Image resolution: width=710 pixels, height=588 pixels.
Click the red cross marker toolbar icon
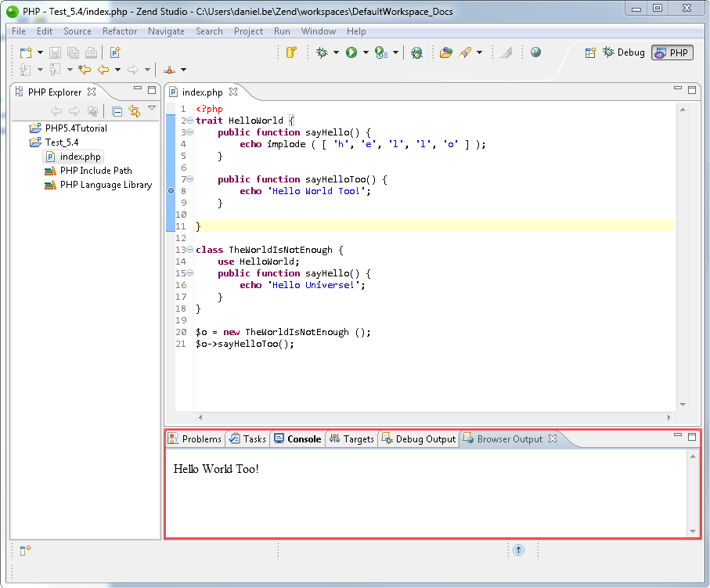[169, 70]
